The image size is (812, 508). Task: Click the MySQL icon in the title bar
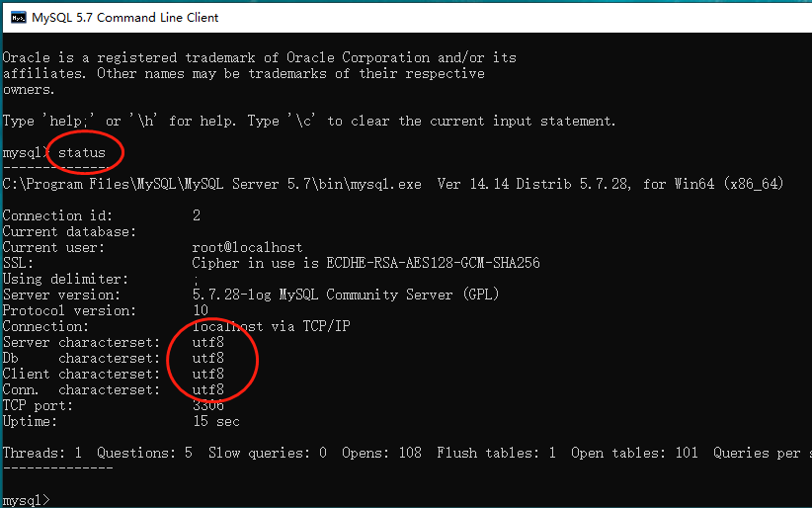pyautogui.click(x=19, y=18)
